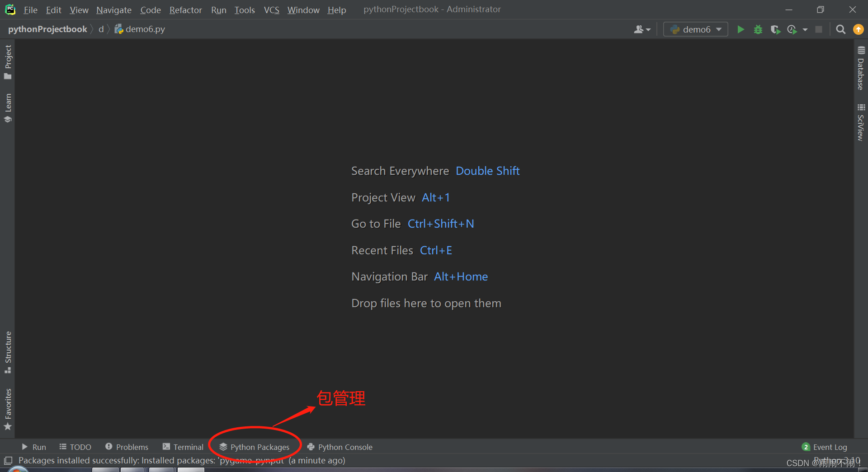Open the Python Console tab
Screen dimensions: 868x472
[340, 447]
